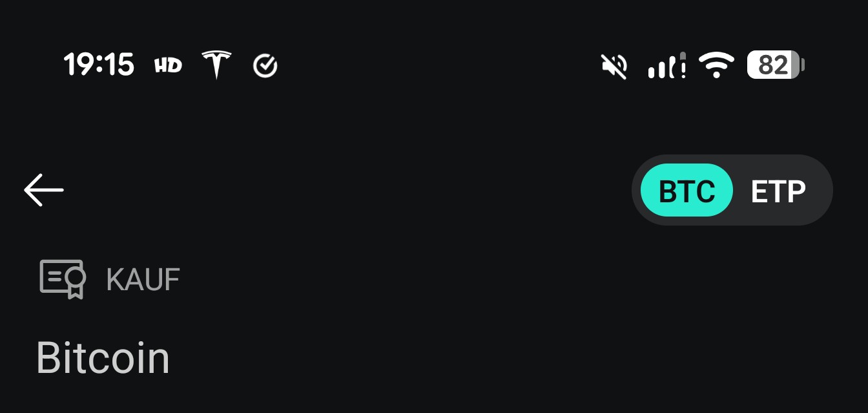Open the Bitcoin asset title
The height and width of the screenshot is (413, 868).
103,357
